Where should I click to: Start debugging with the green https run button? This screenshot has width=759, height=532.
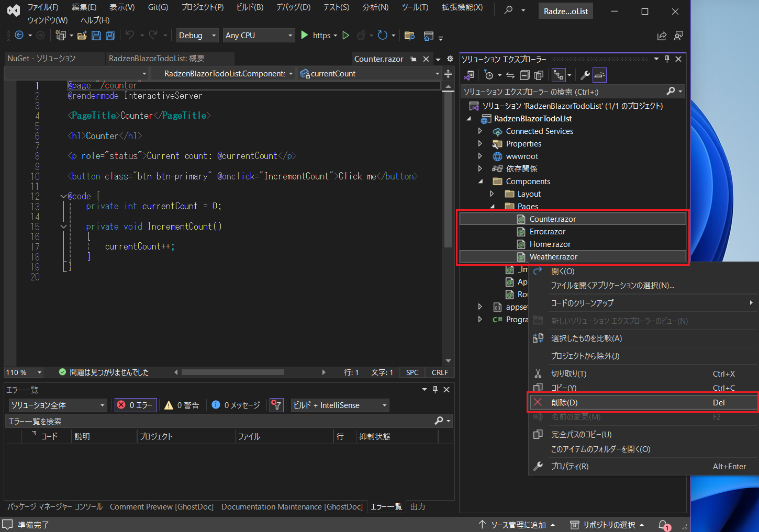click(305, 35)
